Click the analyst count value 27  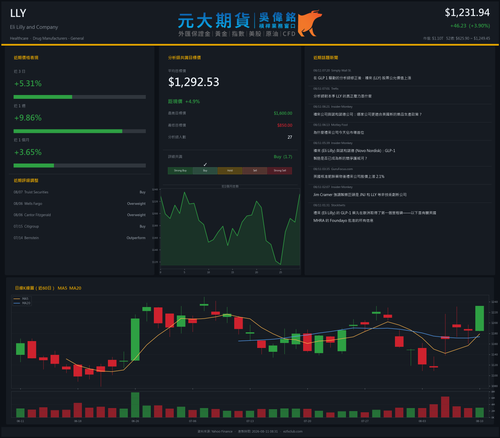[290, 137]
